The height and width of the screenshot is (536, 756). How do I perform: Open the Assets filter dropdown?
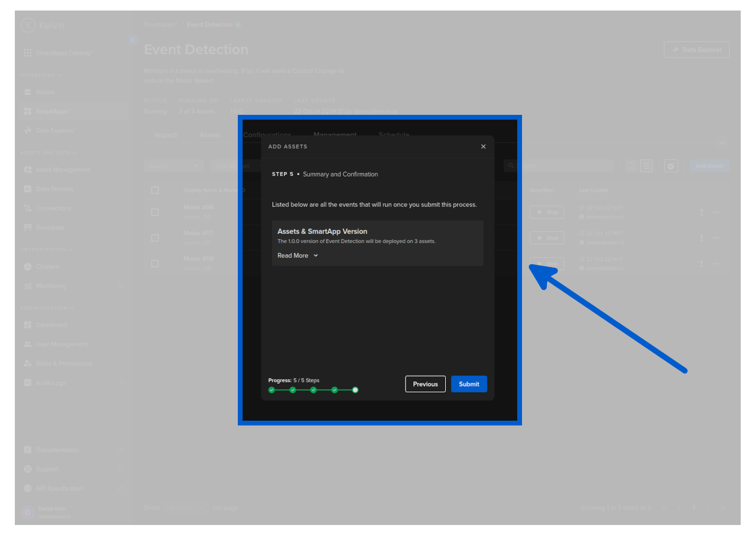coord(173,166)
